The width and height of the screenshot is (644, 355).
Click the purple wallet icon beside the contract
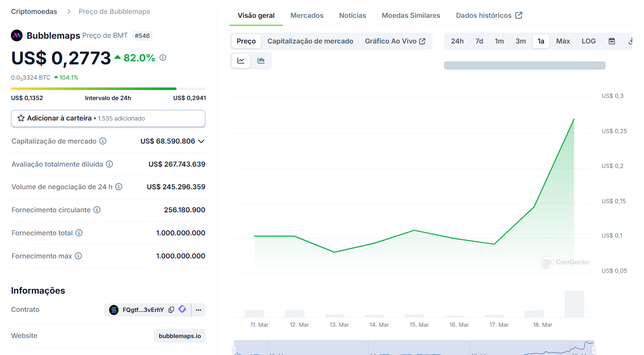pyautogui.click(x=182, y=309)
